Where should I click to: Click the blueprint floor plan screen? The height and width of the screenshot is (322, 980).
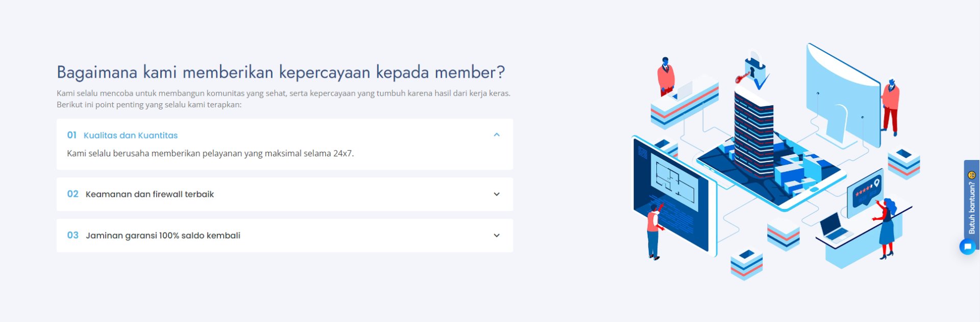point(672,195)
